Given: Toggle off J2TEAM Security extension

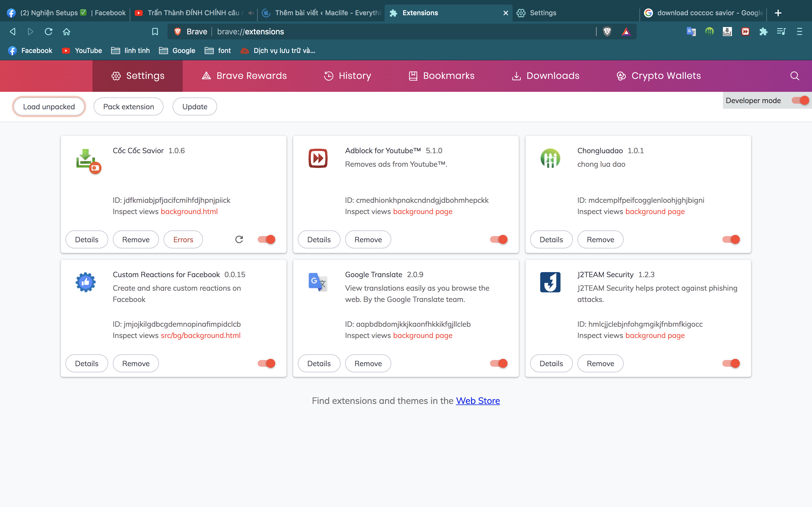Looking at the screenshot, I should click(731, 363).
